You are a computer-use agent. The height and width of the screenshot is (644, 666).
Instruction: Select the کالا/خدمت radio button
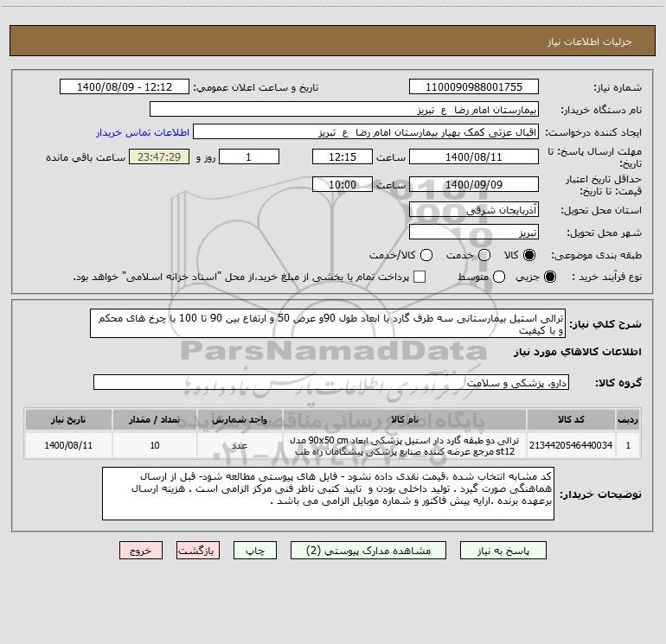[426, 255]
